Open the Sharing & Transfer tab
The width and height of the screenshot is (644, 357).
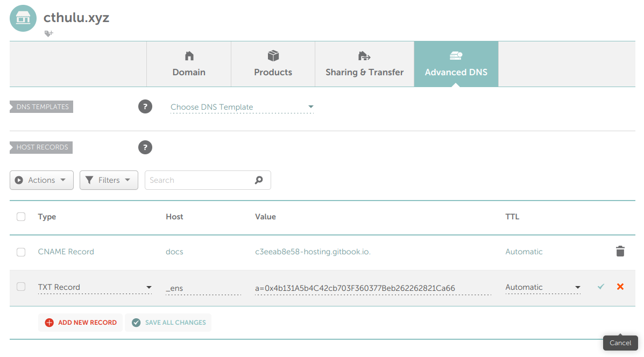[x=364, y=64]
